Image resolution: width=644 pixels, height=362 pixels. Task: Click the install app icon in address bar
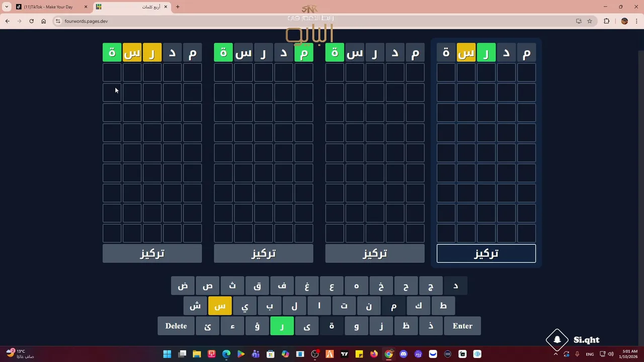coord(579,21)
